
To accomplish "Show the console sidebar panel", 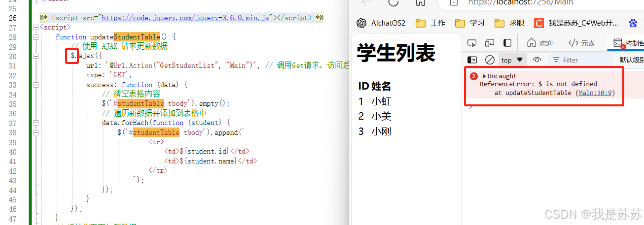I will (472, 60).
